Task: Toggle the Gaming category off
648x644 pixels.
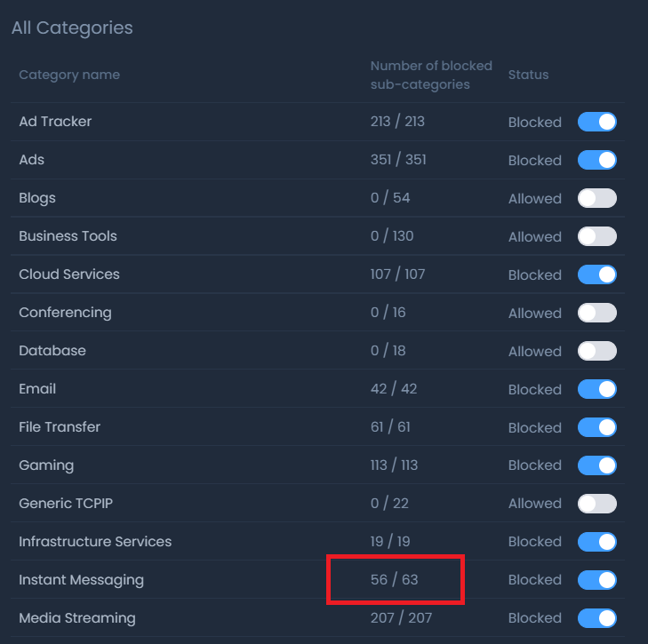Action: pos(596,465)
